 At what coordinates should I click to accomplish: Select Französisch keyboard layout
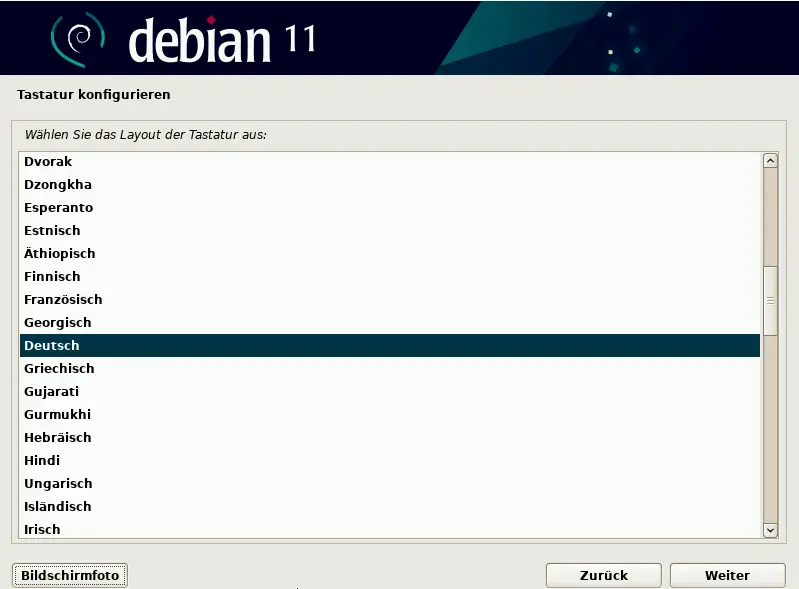pyautogui.click(x=63, y=300)
